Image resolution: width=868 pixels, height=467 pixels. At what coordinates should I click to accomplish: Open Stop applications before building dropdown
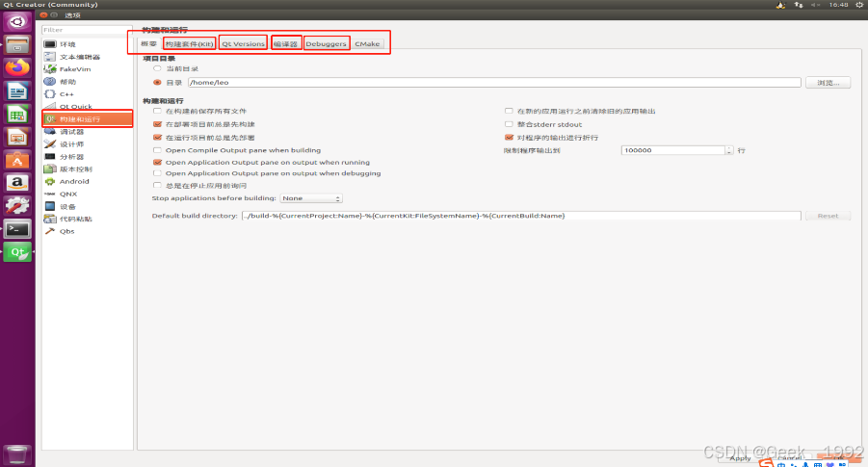coord(311,198)
